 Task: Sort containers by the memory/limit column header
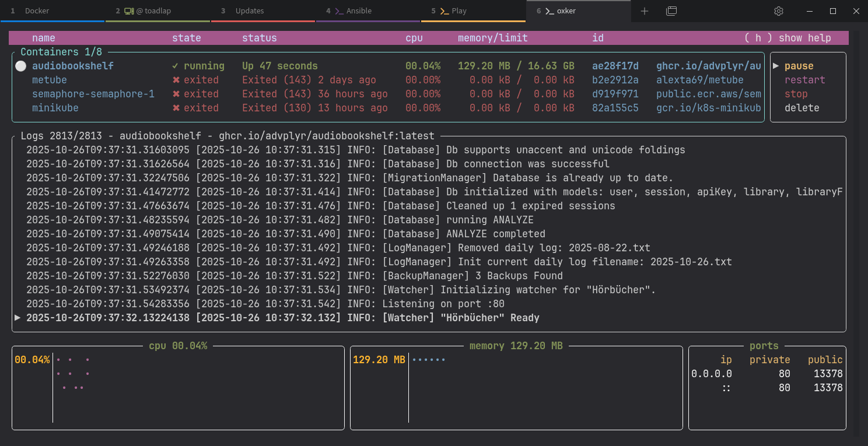492,38
